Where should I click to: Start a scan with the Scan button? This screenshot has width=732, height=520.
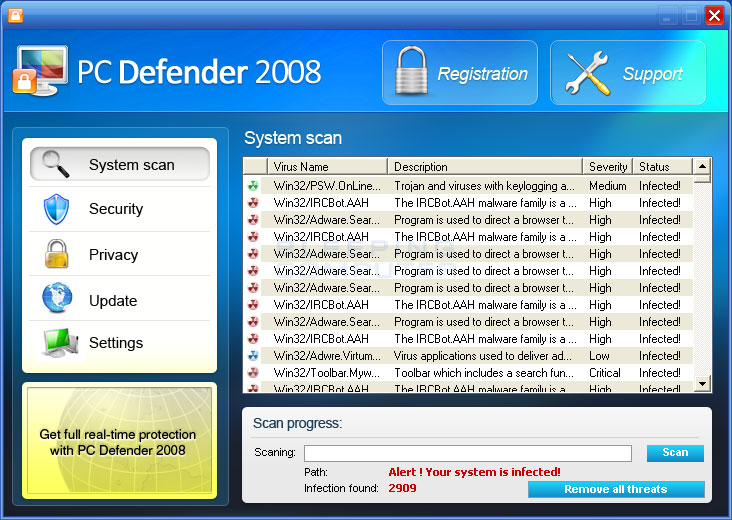click(675, 453)
